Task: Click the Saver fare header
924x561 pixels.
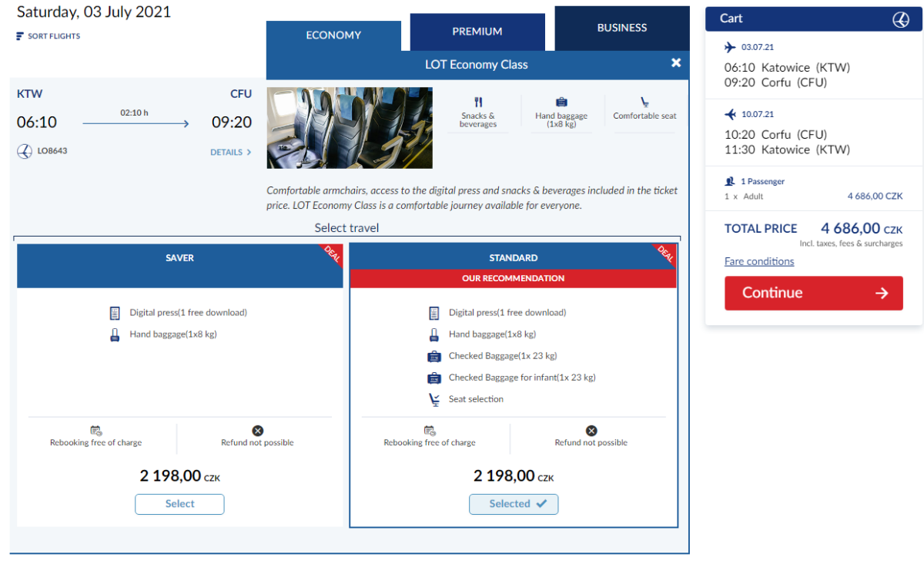Action: point(179,258)
